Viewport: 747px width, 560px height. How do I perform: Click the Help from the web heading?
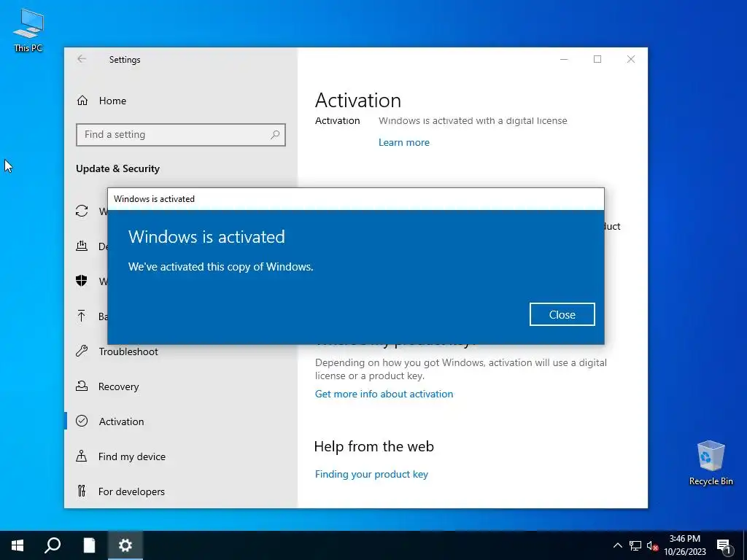(374, 446)
